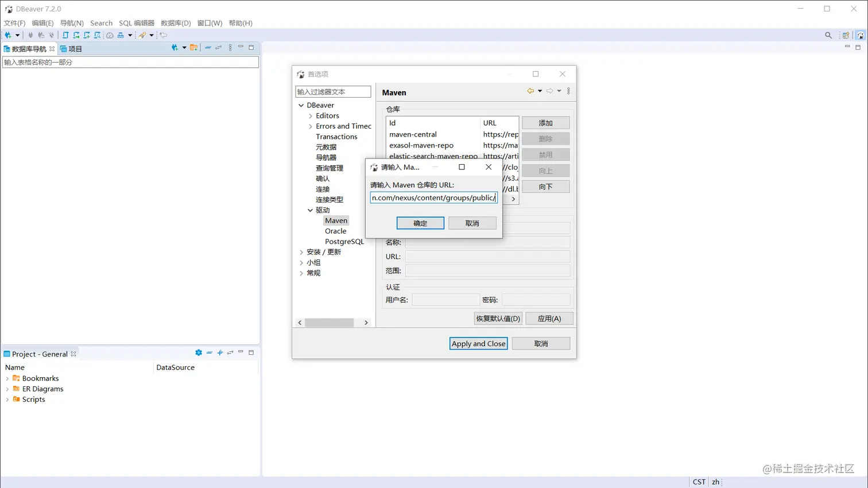
Task: Expand the Editors node in preferences tree
Action: [311, 116]
